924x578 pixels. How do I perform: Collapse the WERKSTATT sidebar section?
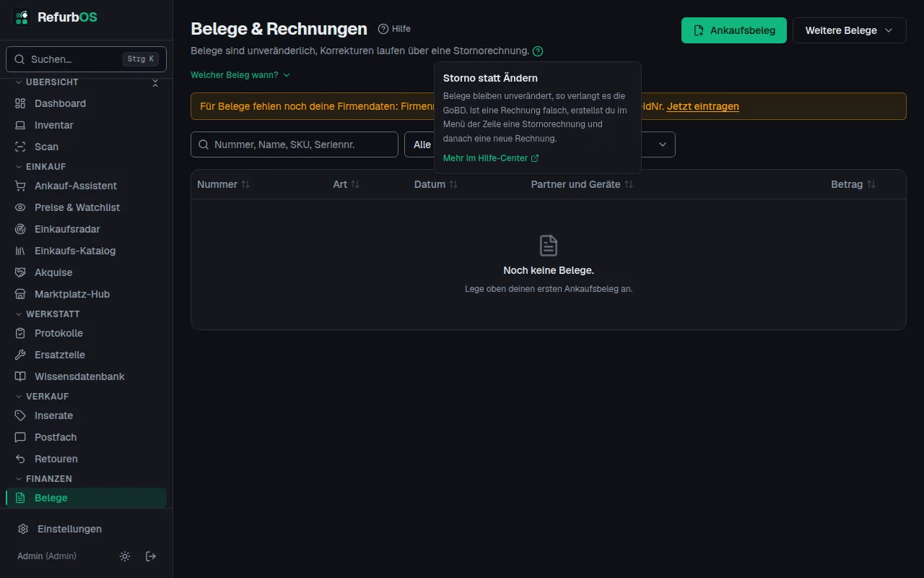click(x=48, y=314)
